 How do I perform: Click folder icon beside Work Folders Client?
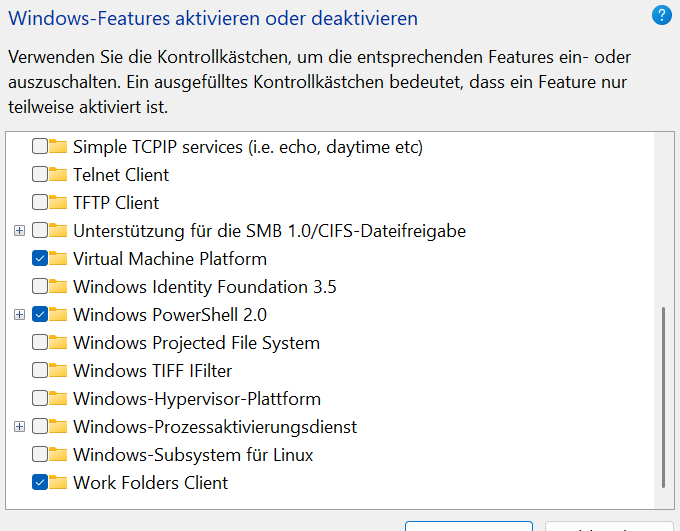(58, 482)
